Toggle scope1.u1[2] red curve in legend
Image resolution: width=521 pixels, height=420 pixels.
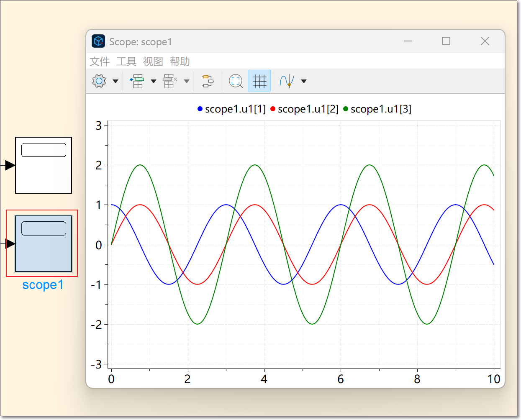(304, 109)
